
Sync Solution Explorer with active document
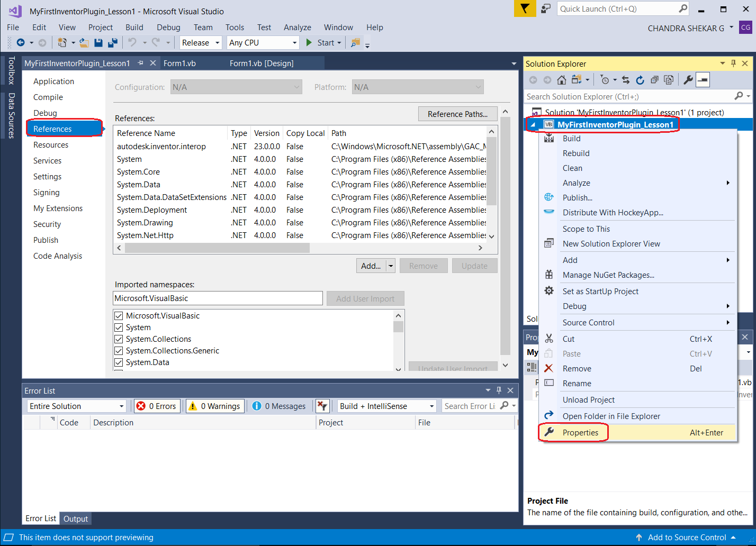click(627, 80)
